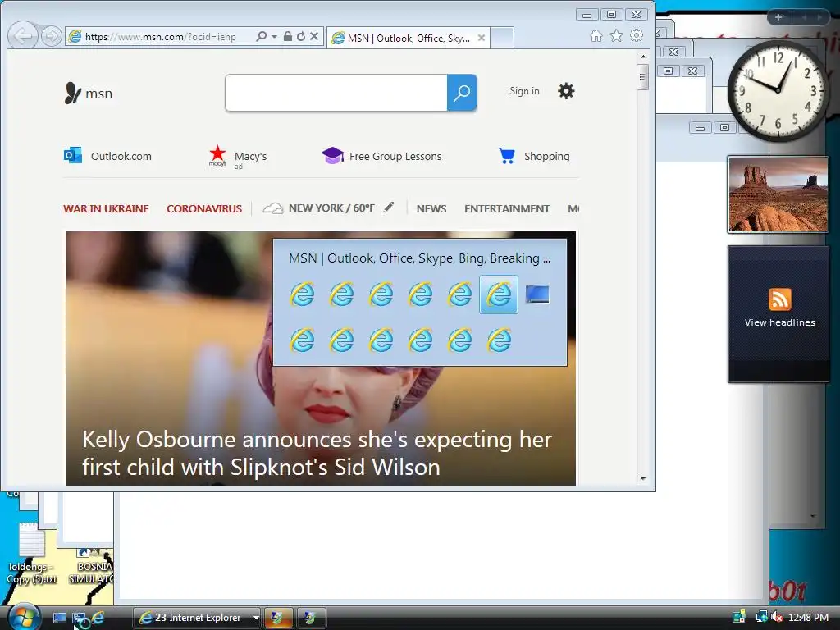Image resolution: width=840 pixels, height=630 pixels.
Task: Click Switch between windows Quick Launch icon
Action: tap(80, 619)
